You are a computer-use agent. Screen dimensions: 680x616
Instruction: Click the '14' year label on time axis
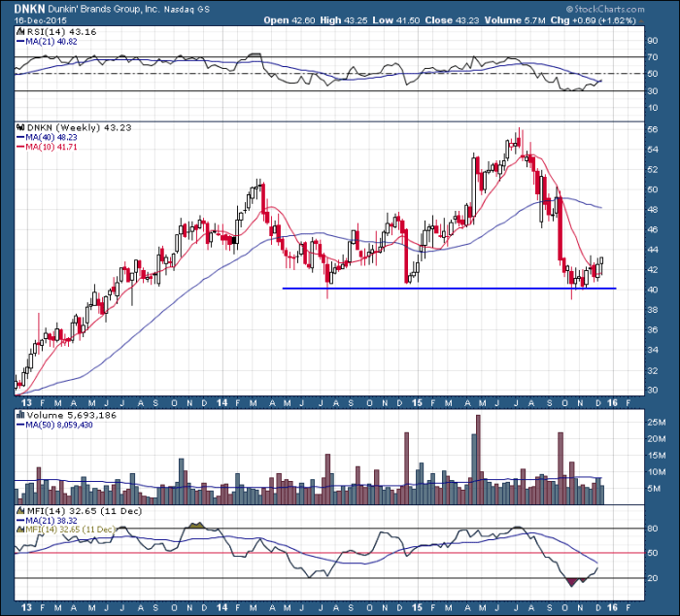pos(221,400)
